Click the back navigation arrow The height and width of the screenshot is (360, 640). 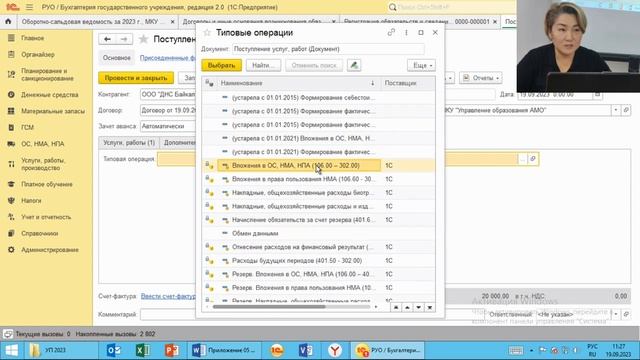107,39
